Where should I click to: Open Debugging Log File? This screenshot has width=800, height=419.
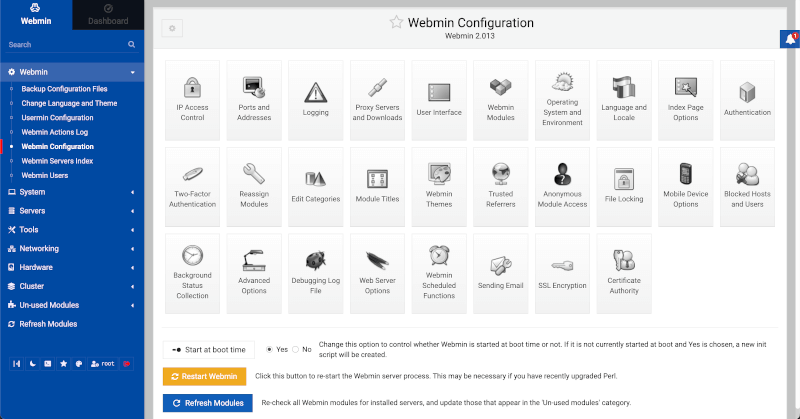click(x=316, y=274)
